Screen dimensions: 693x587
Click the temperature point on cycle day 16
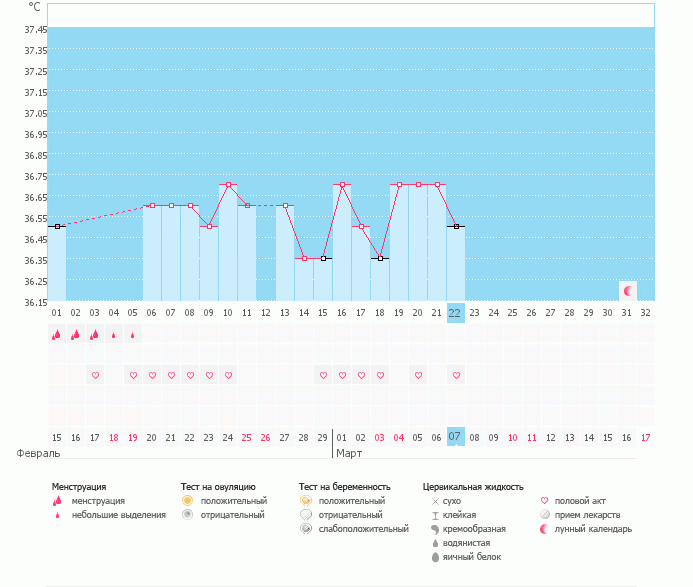click(x=342, y=185)
